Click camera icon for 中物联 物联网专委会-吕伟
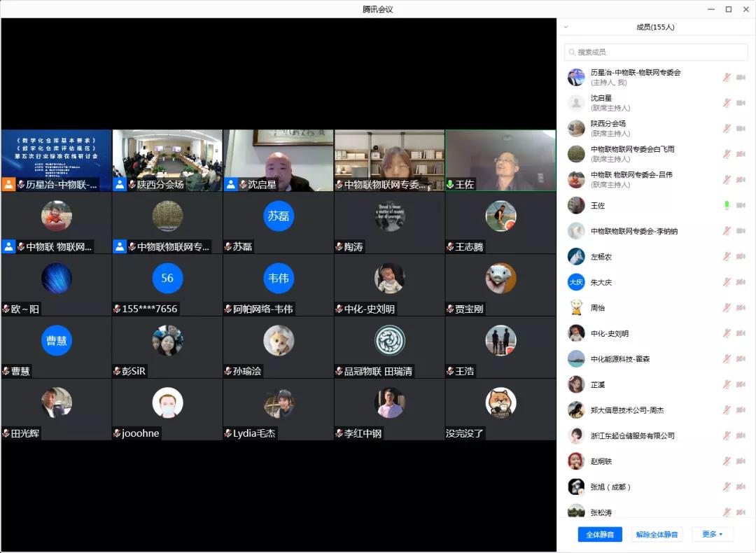The image size is (756, 553). pyautogui.click(x=741, y=179)
